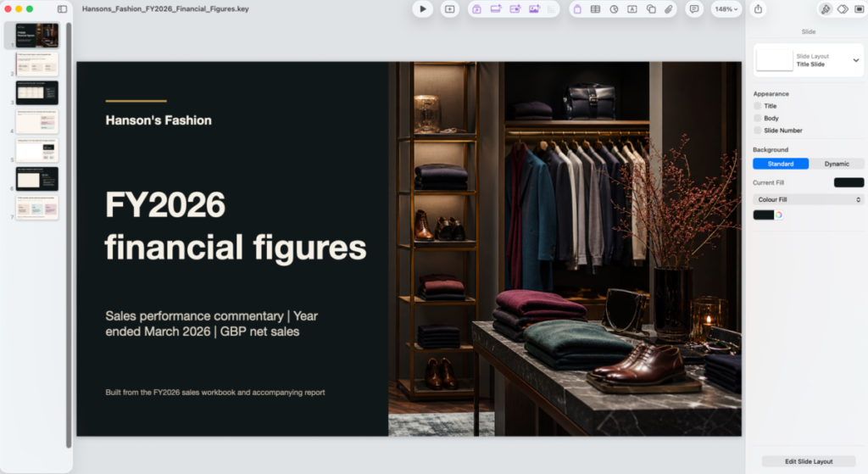The height and width of the screenshot is (474, 868).
Task: Click the purple outlined object icon before Table
Action: click(577, 8)
